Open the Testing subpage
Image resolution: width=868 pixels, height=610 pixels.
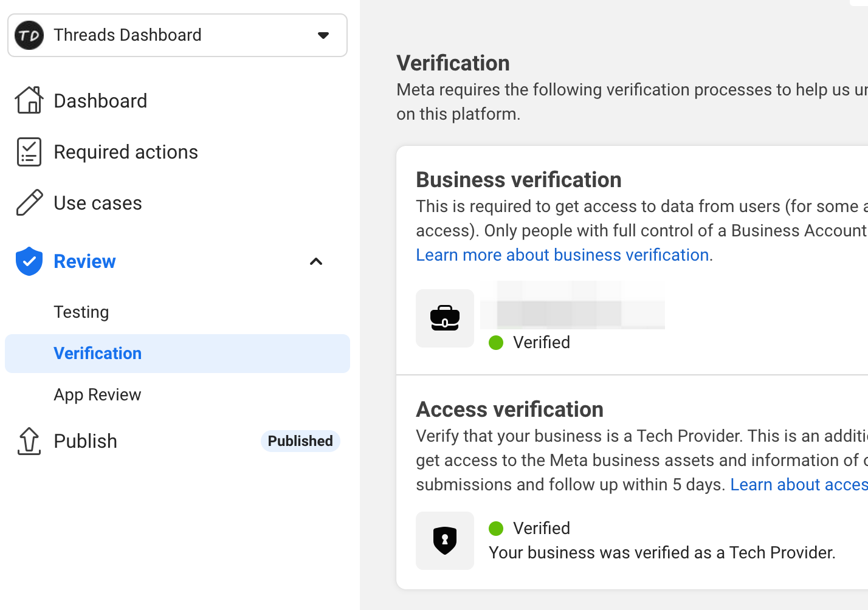tap(81, 312)
